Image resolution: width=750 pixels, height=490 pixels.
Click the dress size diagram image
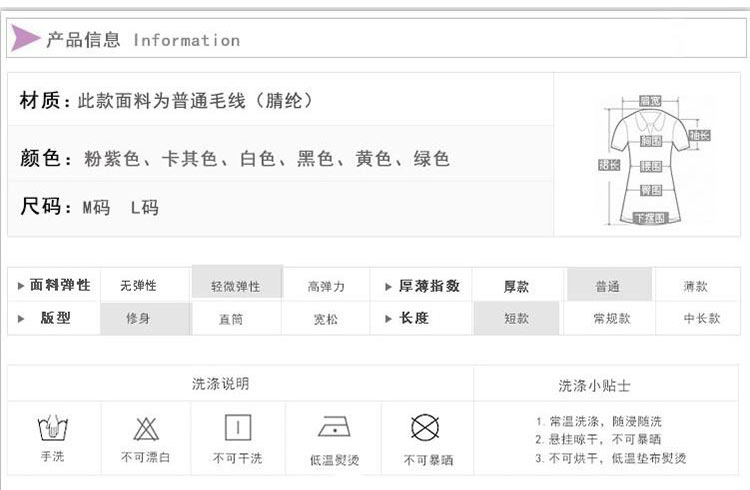tap(654, 160)
